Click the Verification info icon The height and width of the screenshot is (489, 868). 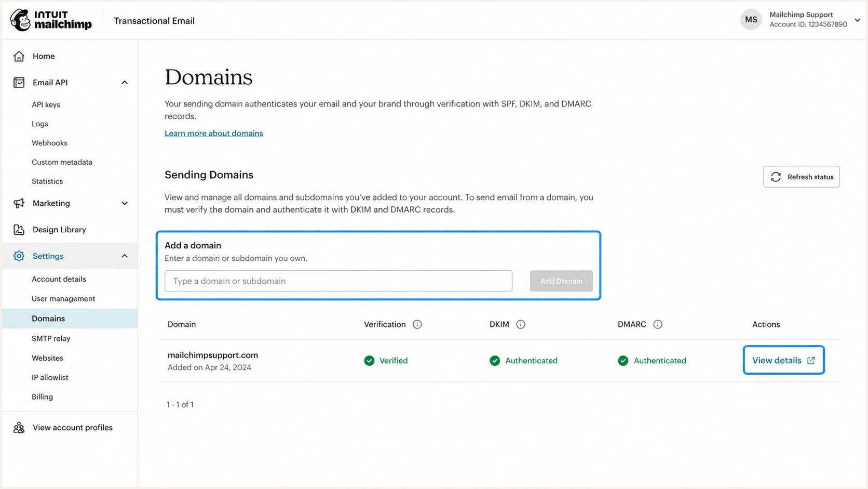417,324
